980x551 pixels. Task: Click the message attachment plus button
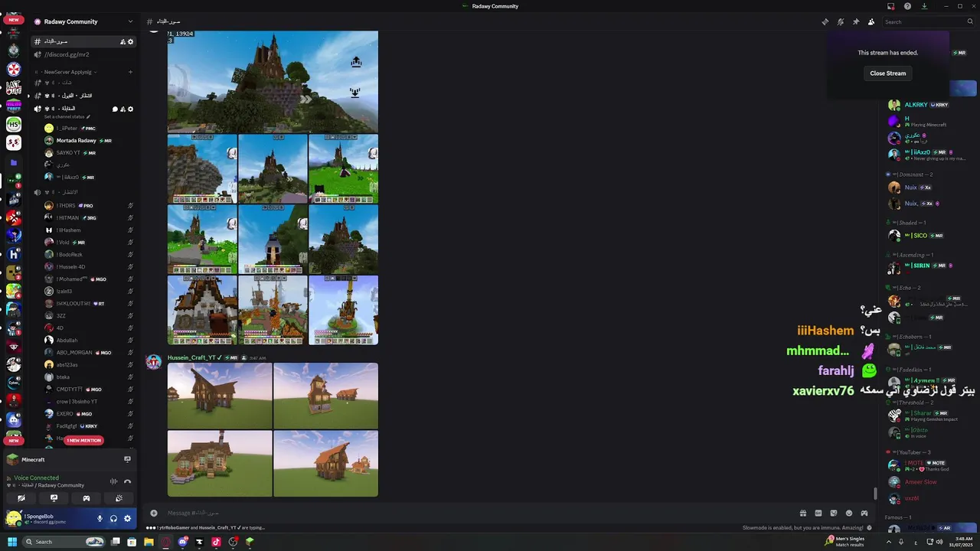153,513
